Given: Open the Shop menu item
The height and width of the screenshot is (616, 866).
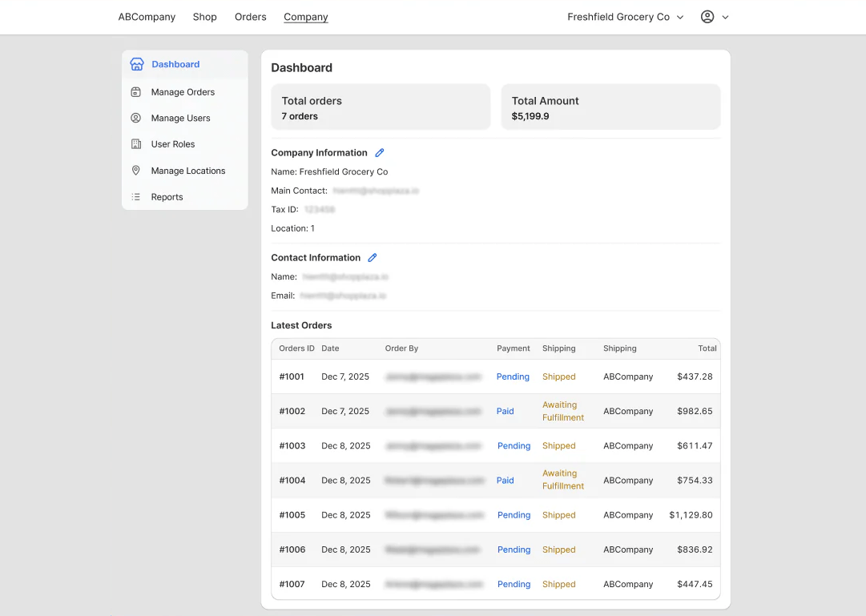Looking at the screenshot, I should point(204,16).
